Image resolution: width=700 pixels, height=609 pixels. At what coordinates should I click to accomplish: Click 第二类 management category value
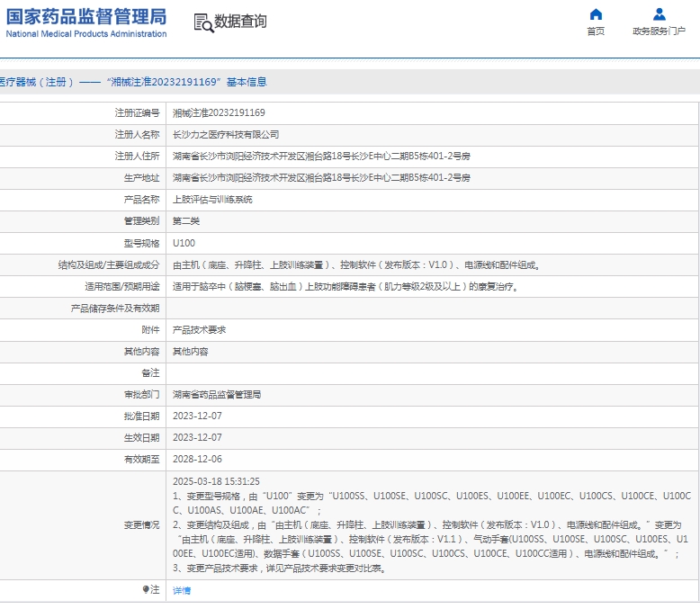186,221
